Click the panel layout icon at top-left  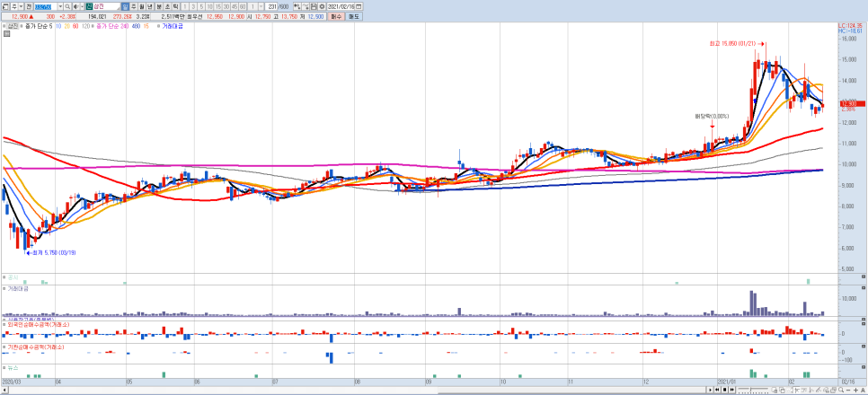click(5, 6)
